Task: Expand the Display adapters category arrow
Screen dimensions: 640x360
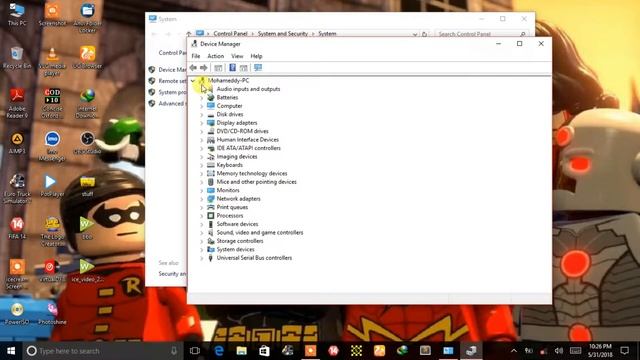Action: 201,123
